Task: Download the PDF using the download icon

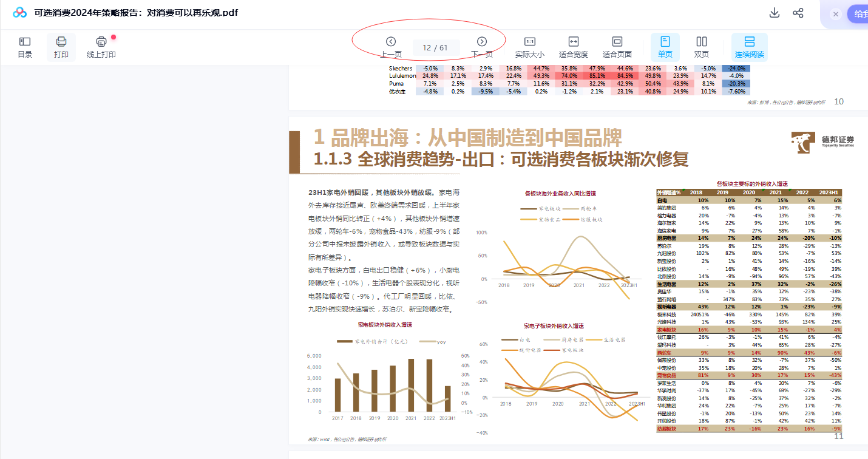Action: click(774, 13)
